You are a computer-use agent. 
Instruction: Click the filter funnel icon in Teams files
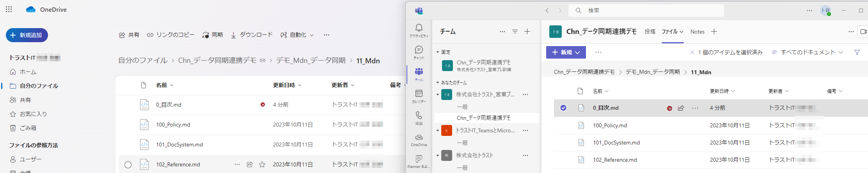[x=857, y=52]
